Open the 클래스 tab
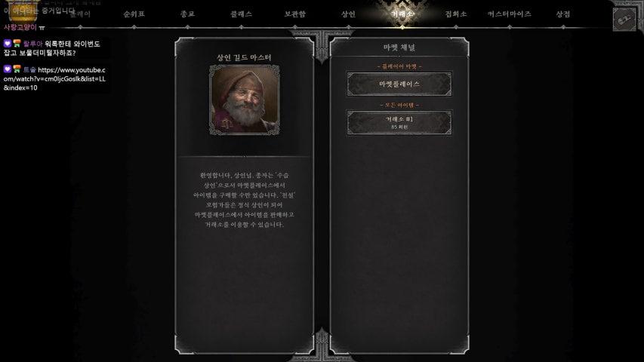Viewport: 644px width, 362px height. [x=241, y=14]
